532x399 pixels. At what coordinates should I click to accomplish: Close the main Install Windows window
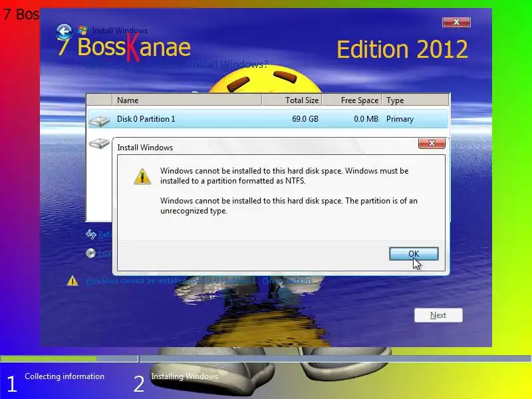pos(456,22)
